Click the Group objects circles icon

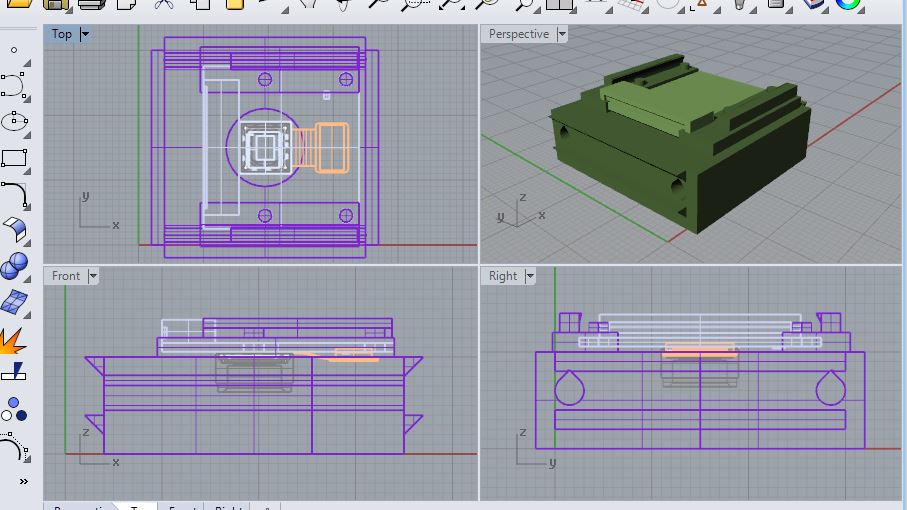pos(14,409)
